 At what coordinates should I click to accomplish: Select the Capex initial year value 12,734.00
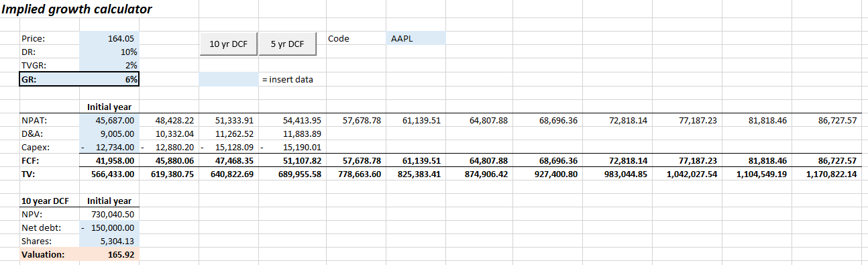(x=109, y=147)
